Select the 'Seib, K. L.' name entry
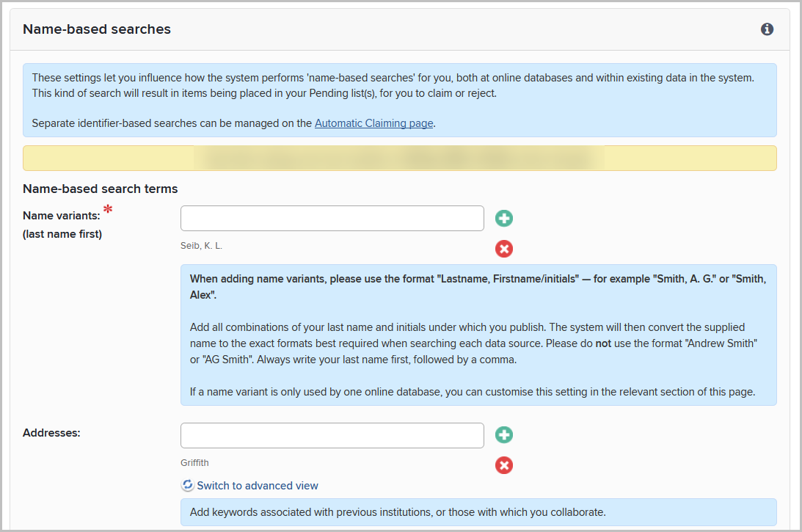This screenshot has height=532, width=802. tap(201, 246)
